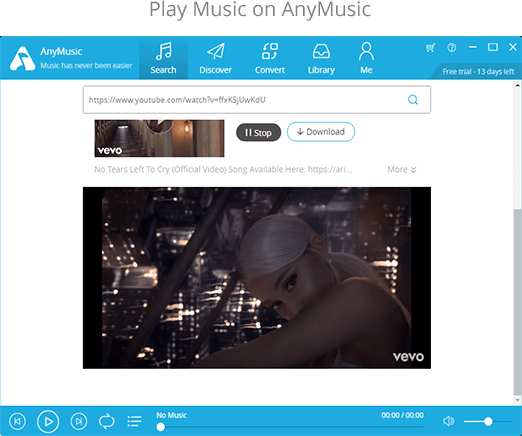Skip to next track

click(79, 421)
